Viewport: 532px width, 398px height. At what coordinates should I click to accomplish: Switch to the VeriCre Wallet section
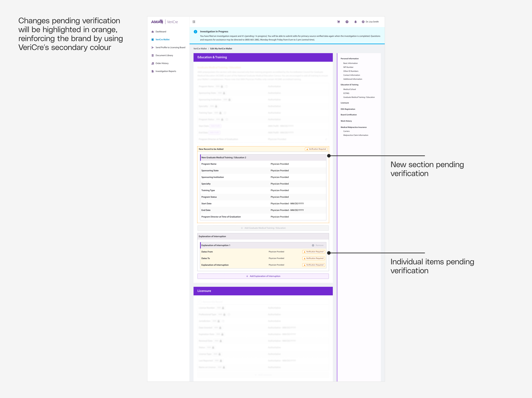[x=162, y=39]
